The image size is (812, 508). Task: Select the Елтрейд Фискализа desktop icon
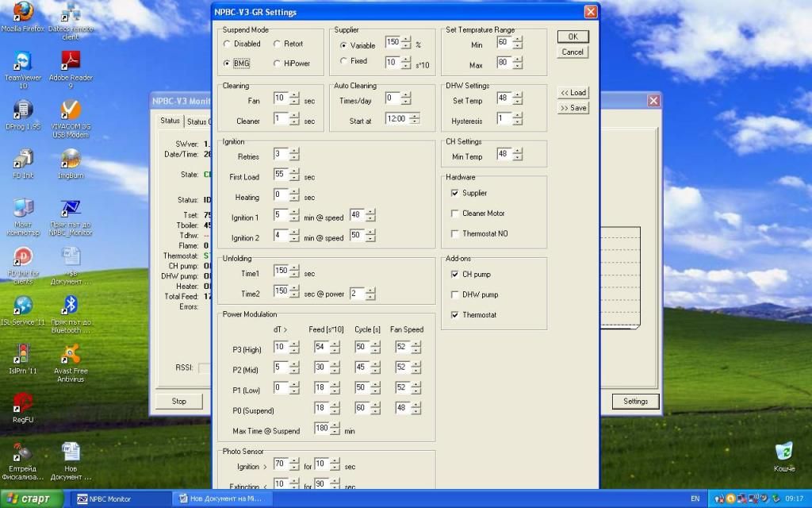click(23, 461)
